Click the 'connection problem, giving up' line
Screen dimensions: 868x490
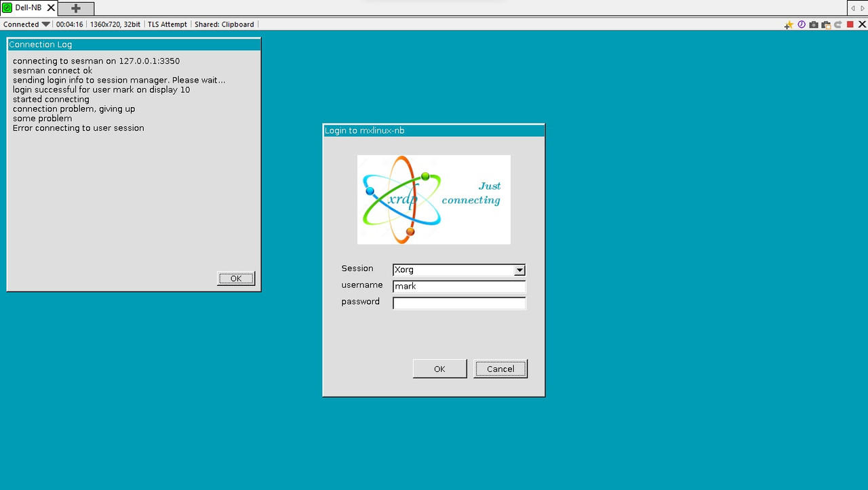click(x=74, y=109)
